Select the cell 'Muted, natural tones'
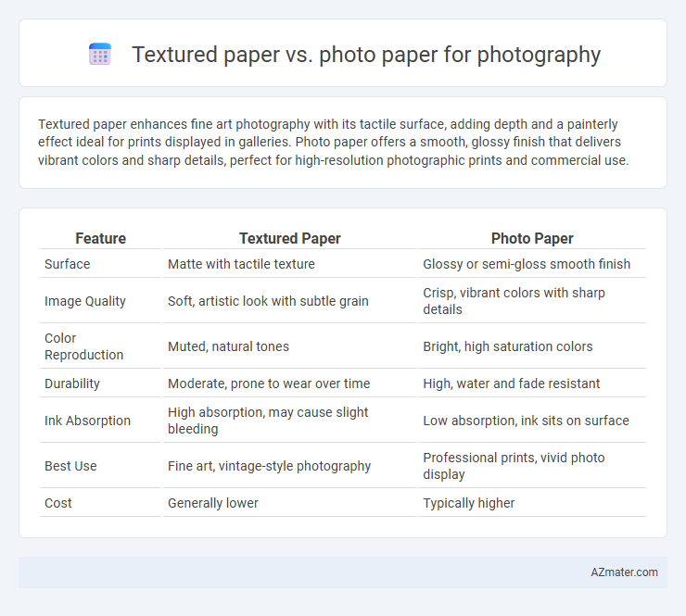This screenshot has height=616, width=686. pyautogui.click(x=228, y=346)
